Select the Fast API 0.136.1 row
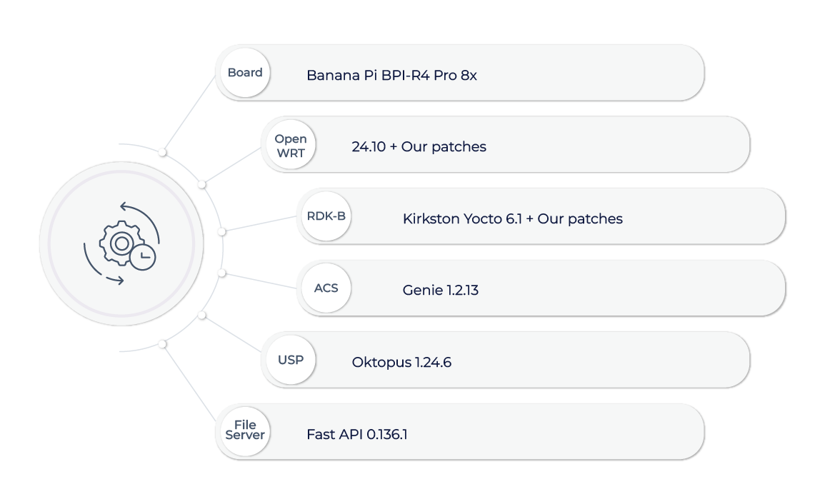 [x=460, y=431]
